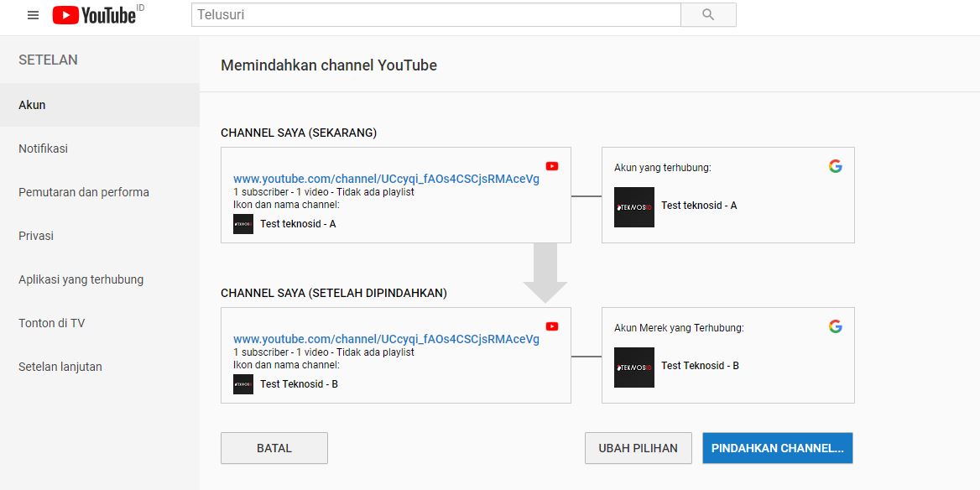980x490 pixels.
Task: Click Test teknosid - A name in channel card
Action: pos(298,224)
